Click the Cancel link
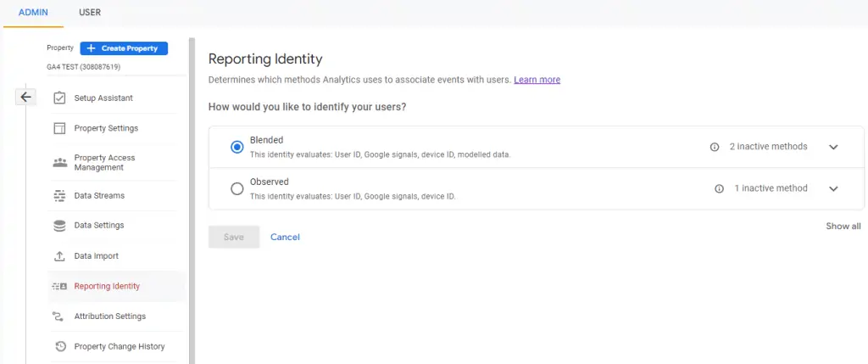 (285, 237)
